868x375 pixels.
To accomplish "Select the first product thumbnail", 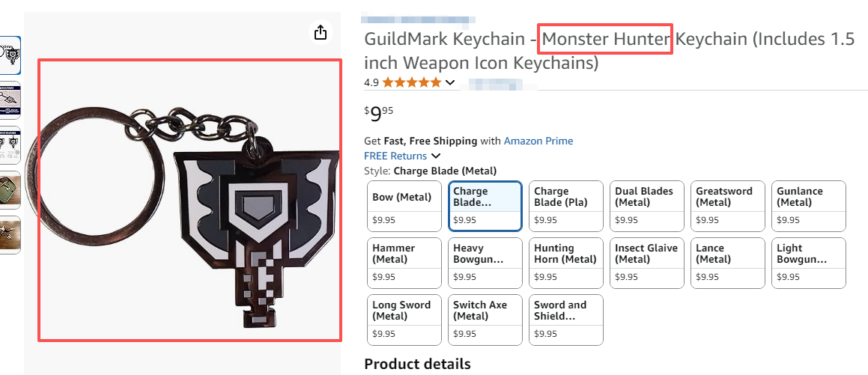I will click(x=10, y=55).
